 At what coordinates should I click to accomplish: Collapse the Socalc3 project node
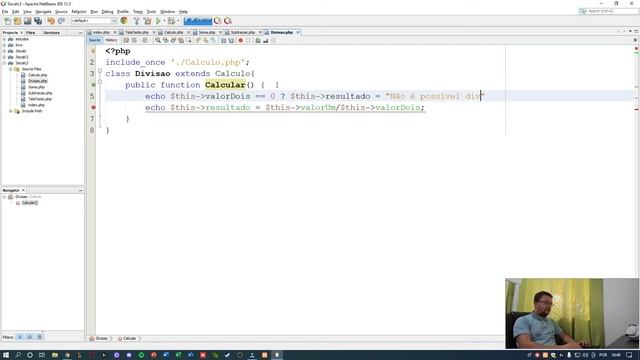click(4, 63)
